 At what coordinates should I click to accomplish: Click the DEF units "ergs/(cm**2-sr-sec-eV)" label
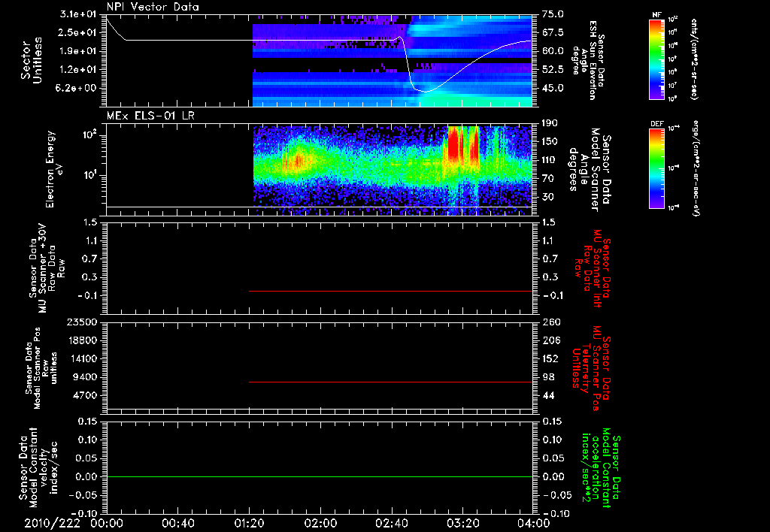tap(695, 168)
